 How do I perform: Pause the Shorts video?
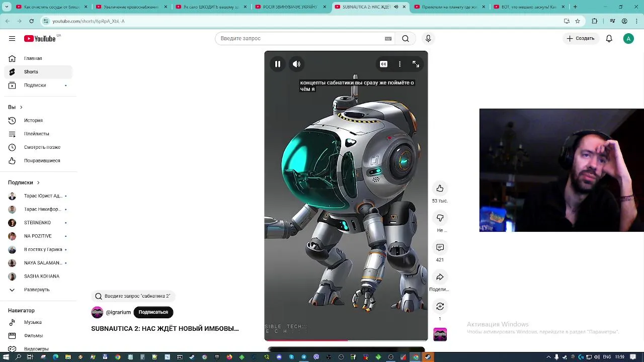pyautogui.click(x=278, y=64)
